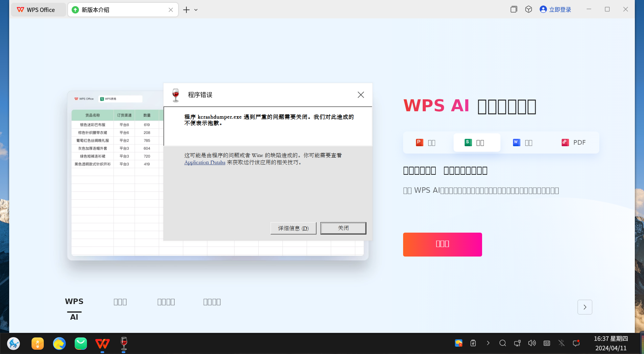Image resolution: width=644 pixels, height=354 pixels.
Task: Click 详细信息 (D) in the error dialog
Action: click(293, 228)
